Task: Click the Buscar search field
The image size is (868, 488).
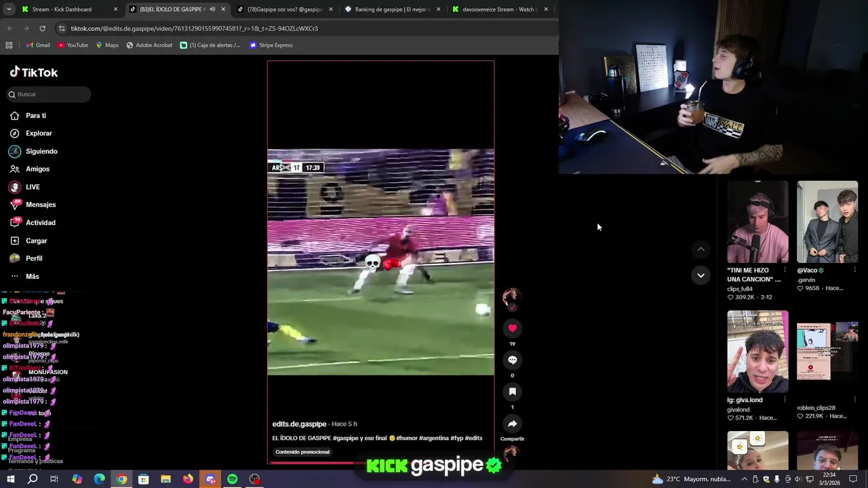Action: [x=48, y=94]
